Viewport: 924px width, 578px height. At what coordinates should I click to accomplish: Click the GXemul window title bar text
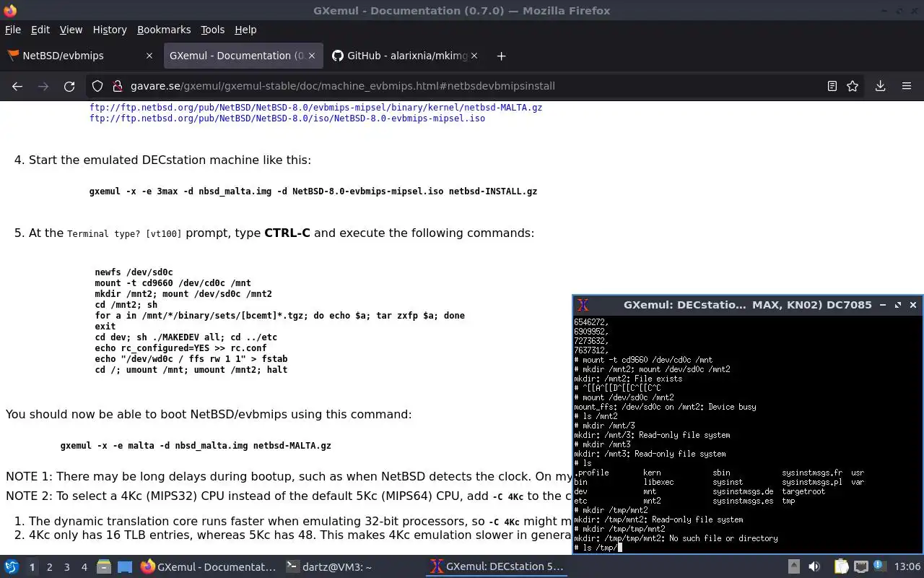tap(747, 305)
